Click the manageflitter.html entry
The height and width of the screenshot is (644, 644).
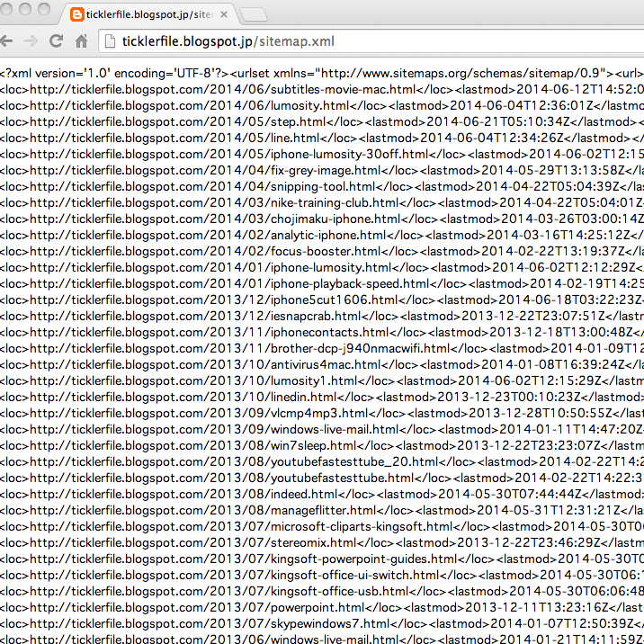[x=322, y=511]
